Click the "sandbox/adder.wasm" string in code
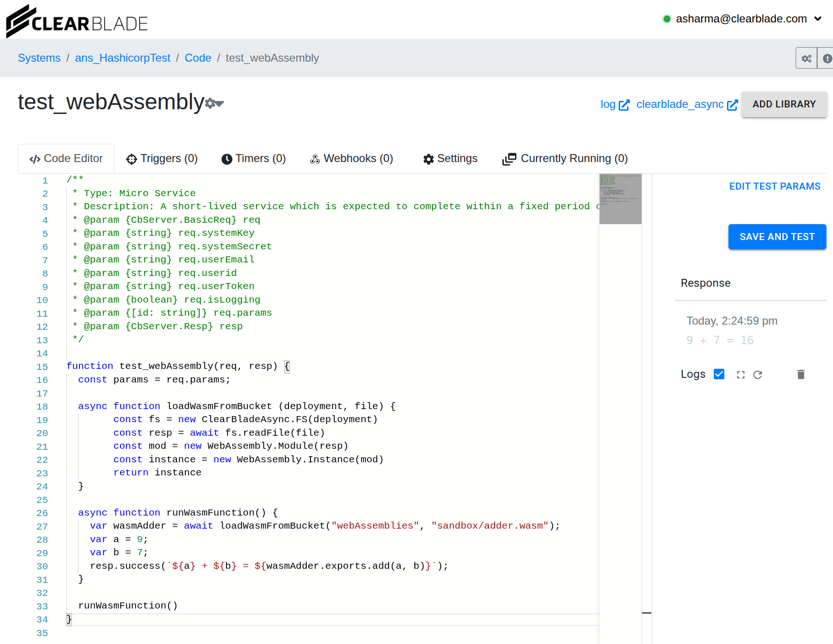Image resolution: width=833 pixels, height=644 pixels. pos(490,526)
